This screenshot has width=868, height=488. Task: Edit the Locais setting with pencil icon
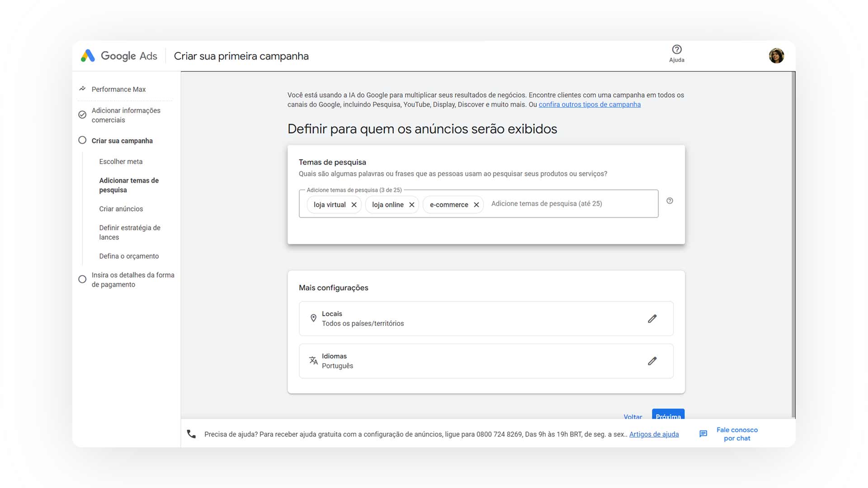(x=652, y=319)
